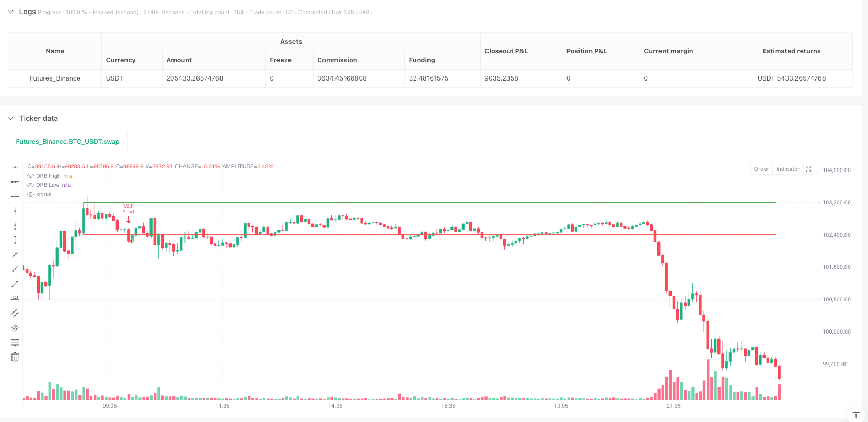Select the parallel lines drawing tool
Viewport: 868px width, 422px height.
click(15, 313)
